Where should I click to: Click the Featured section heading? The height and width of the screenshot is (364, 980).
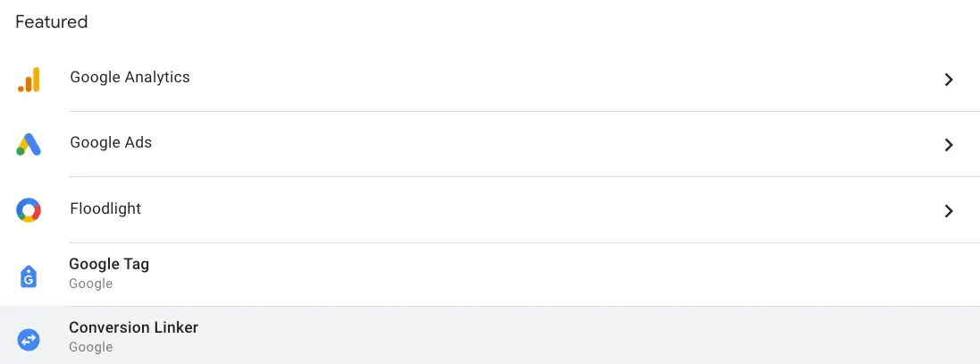tap(51, 21)
